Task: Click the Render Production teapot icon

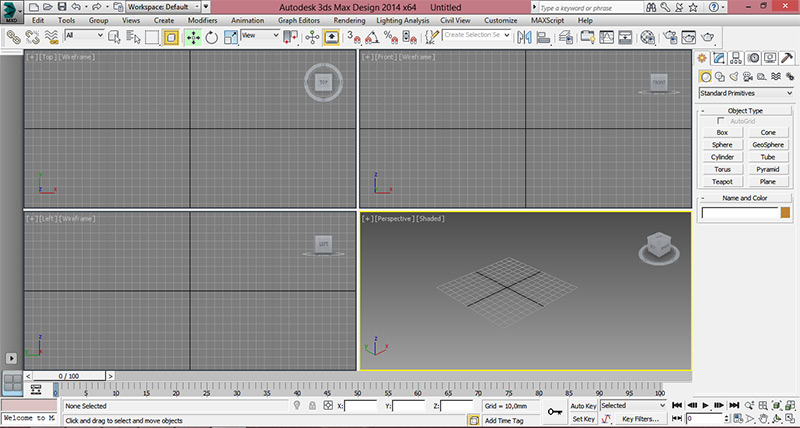Action: point(708,37)
